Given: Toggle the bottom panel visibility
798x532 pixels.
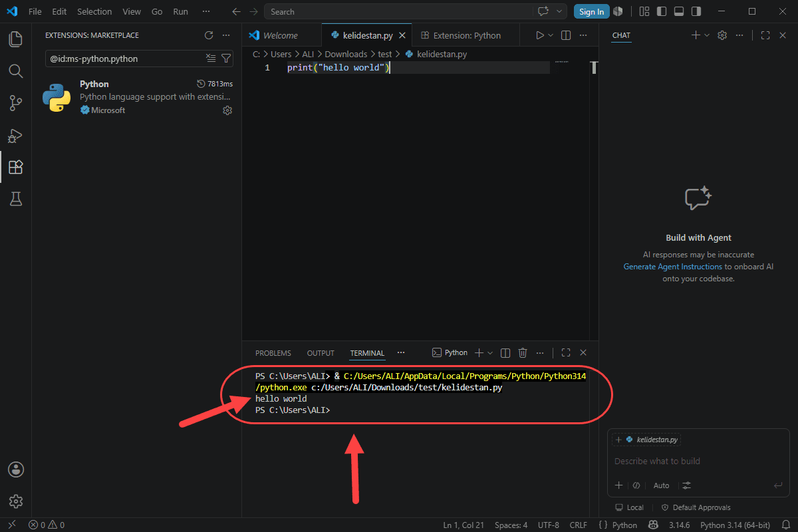Looking at the screenshot, I should pyautogui.click(x=679, y=11).
